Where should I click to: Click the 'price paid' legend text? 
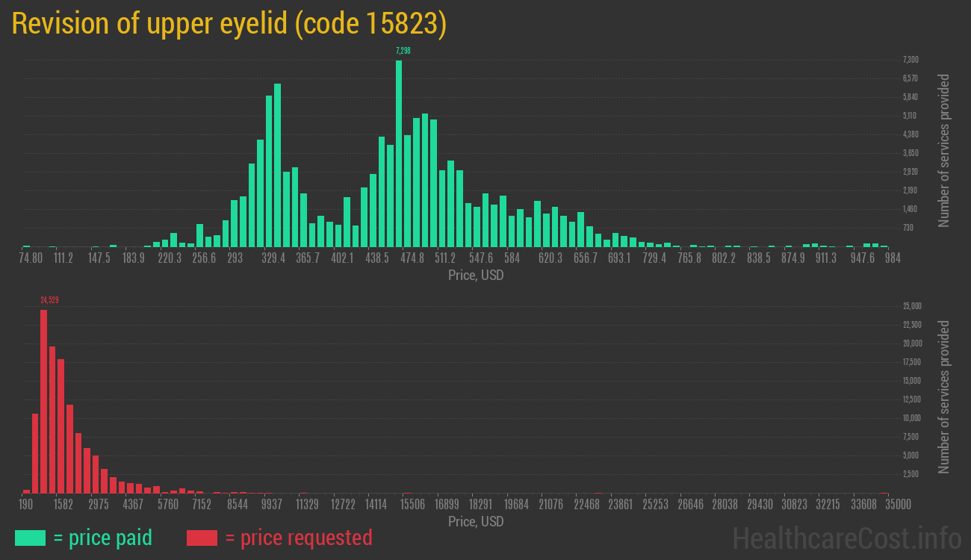click(108, 538)
